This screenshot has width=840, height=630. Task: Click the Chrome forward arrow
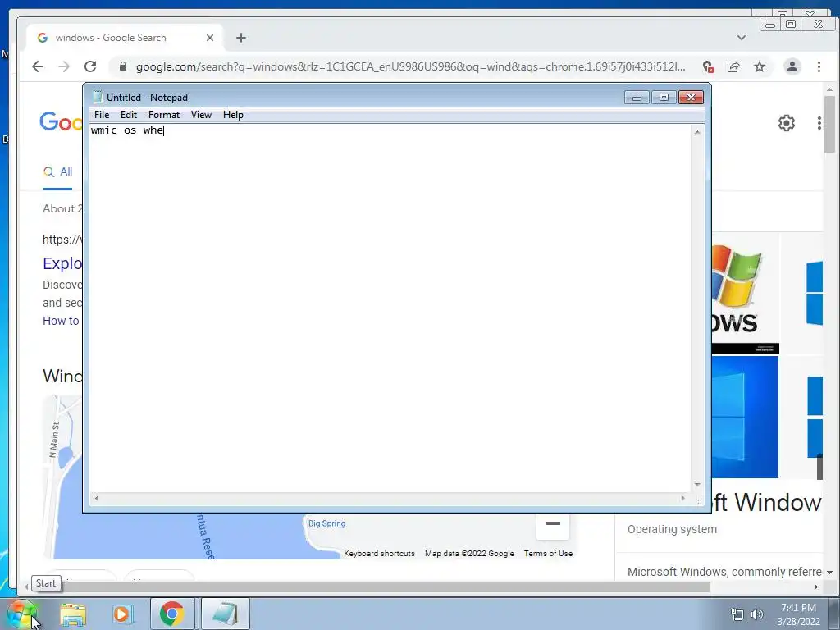coord(64,66)
